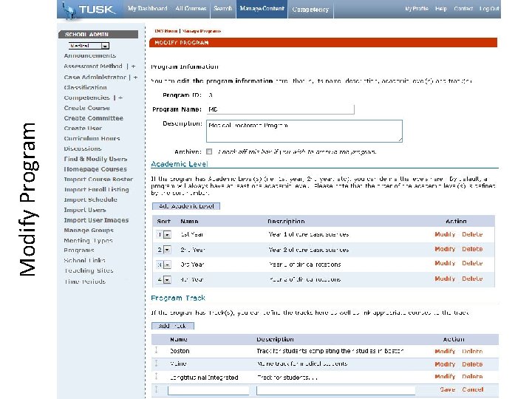The height and width of the screenshot is (399, 532).
Task: Click the plus icon next to Competencies
Action: [x=120, y=98]
